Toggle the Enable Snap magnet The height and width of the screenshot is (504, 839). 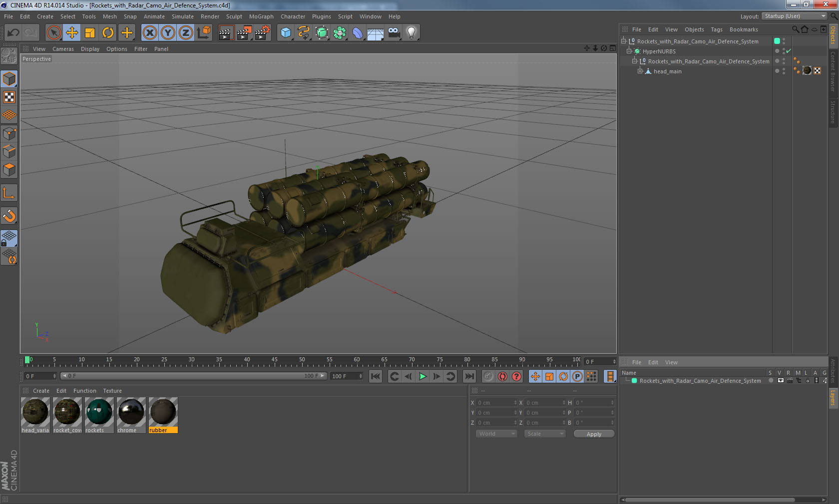click(x=9, y=216)
